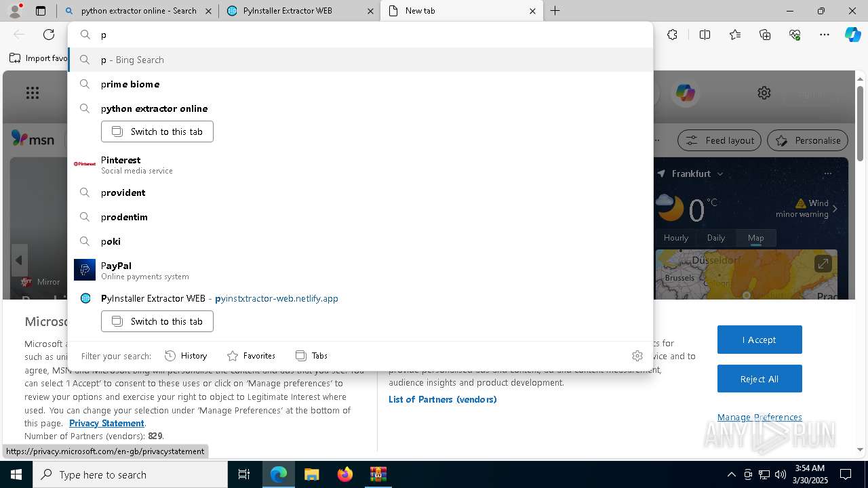Filter suggestions by Favorites
Viewport: 868px width, 488px height.
[x=252, y=356]
